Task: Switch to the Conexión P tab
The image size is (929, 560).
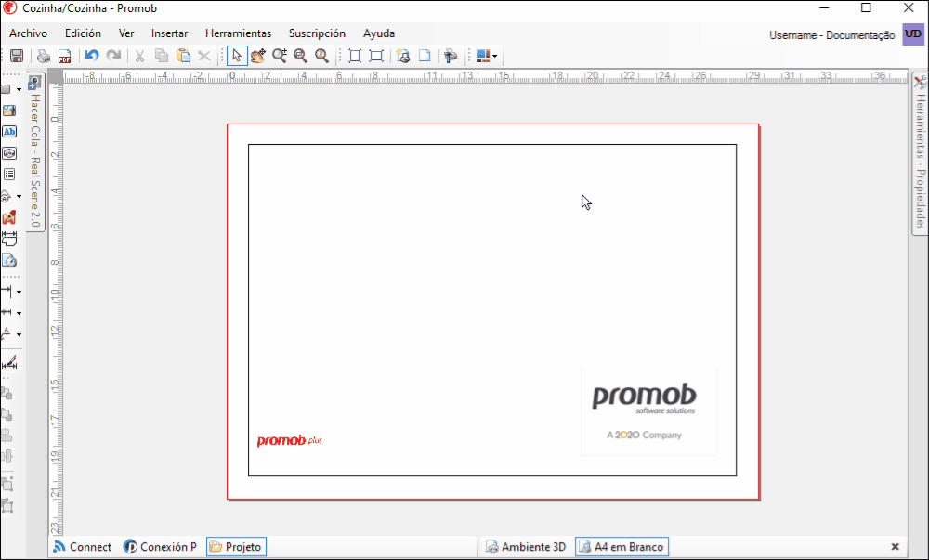Action: pyautogui.click(x=161, y=547)
